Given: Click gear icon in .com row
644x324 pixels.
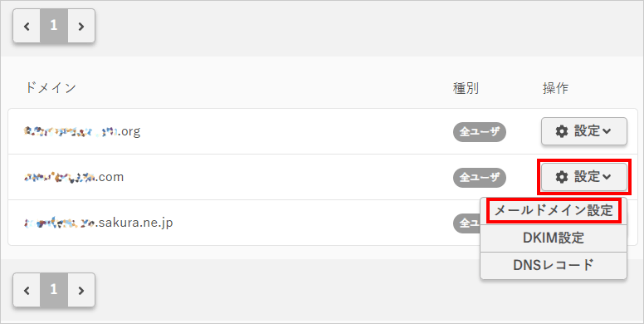Looking at the screenshot, I should coord(562,177).
